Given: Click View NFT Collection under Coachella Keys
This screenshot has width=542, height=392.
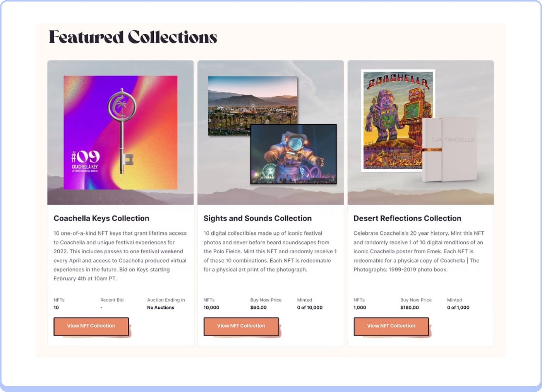Looking at the screenshot, I should click(91, 326).
